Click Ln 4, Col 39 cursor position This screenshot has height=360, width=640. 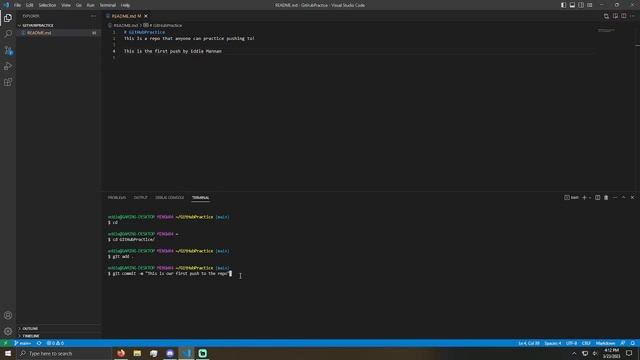pyautogui.click(x=529, y=343)
